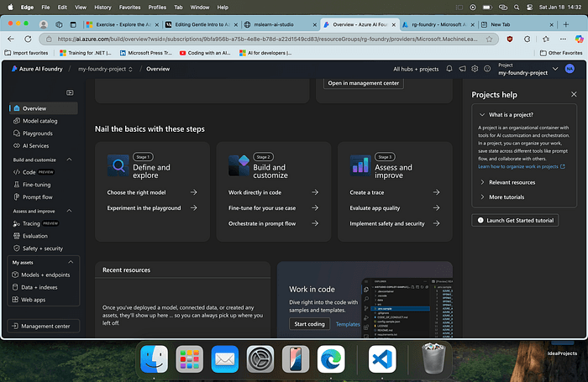Open the Other Favorites bookmark folder
This screenshot has width=588, height=382.
(x=561, y=53)
